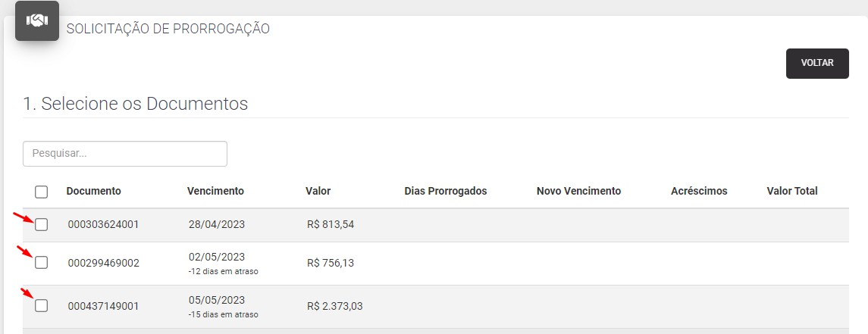Screen dimensions: 868x334
Task: Click the R$ 2.373,03 value cell
Action: (335, 306)
